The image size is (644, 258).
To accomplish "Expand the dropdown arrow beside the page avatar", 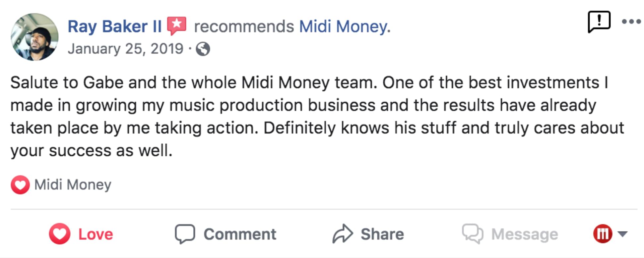I will click(622, 234).
